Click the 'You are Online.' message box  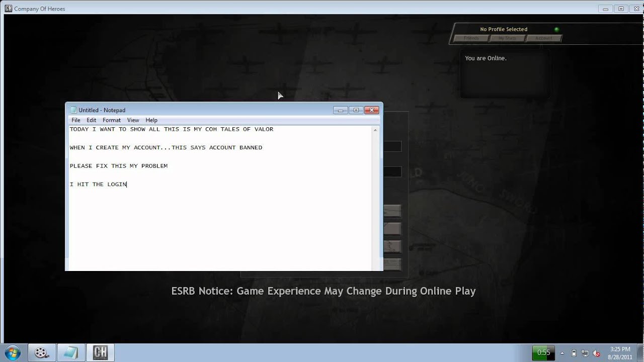tap(505, 74)
